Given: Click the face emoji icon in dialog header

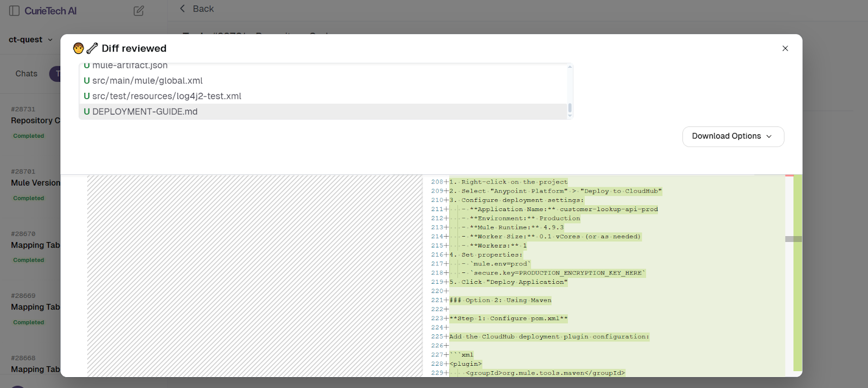Looking at the screenshot, I should pos(79,48).
